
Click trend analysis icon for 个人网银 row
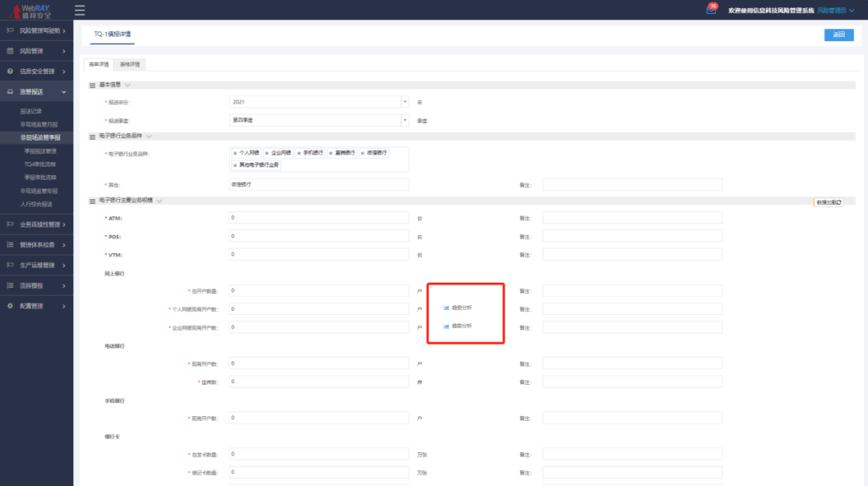(x=447, y=308)
